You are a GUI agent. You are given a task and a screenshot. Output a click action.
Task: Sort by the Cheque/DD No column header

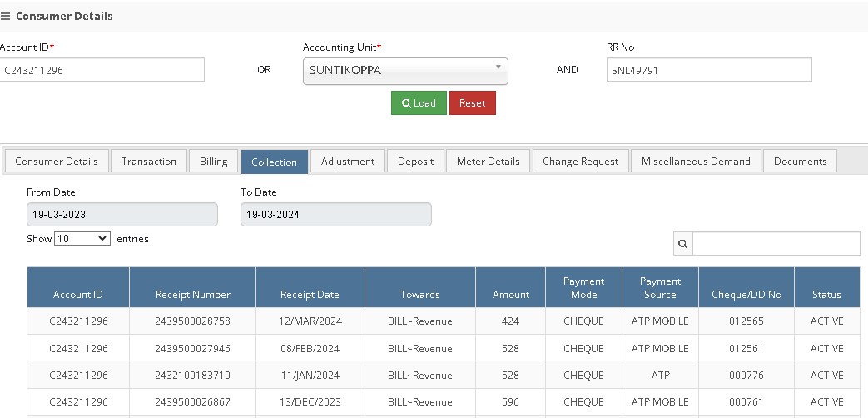(x=746, y=287)
